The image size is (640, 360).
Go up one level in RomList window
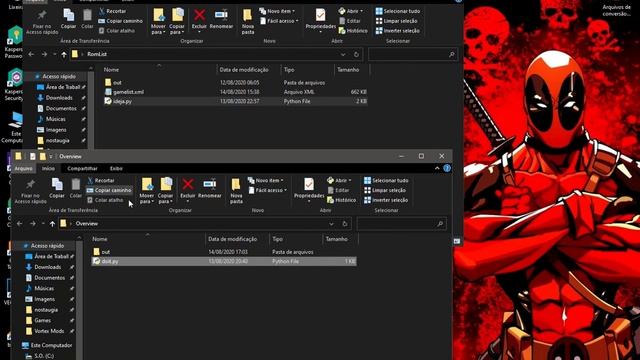point(64,54)
